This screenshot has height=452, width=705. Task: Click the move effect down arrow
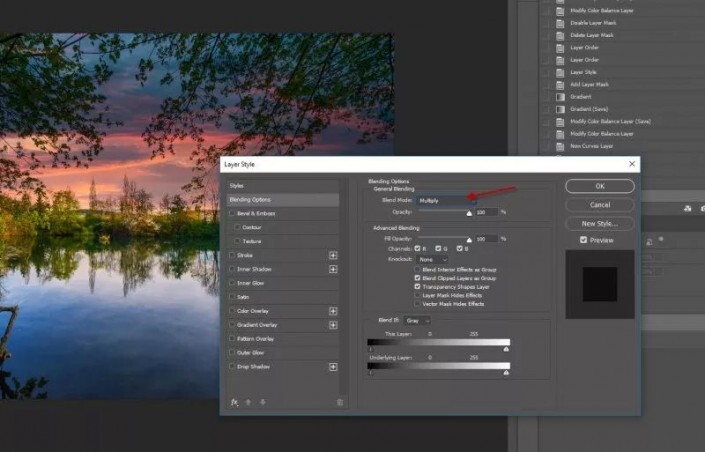(x=263, y=402)
